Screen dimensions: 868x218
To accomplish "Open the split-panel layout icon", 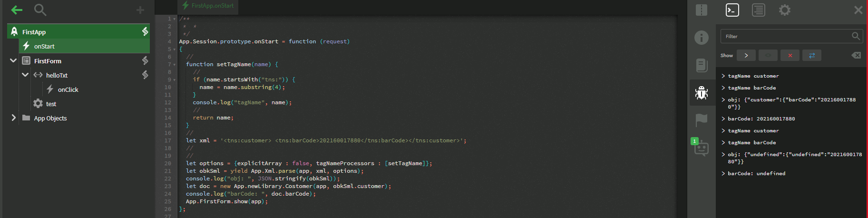I will (702, 10).
